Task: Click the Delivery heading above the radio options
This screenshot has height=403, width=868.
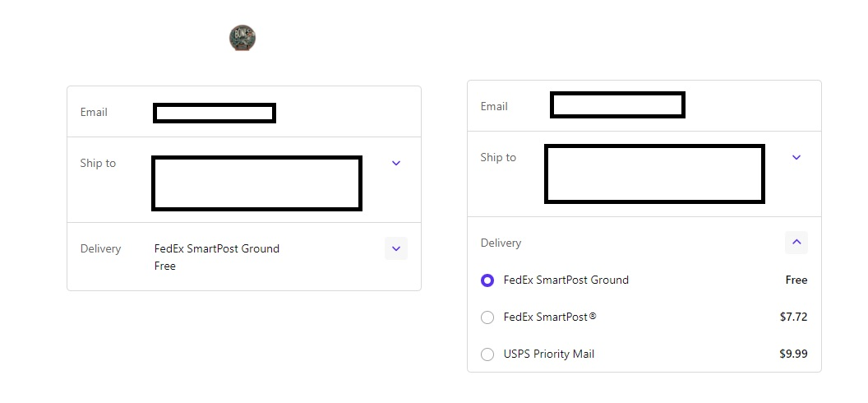Action: (x=501, y=243)
